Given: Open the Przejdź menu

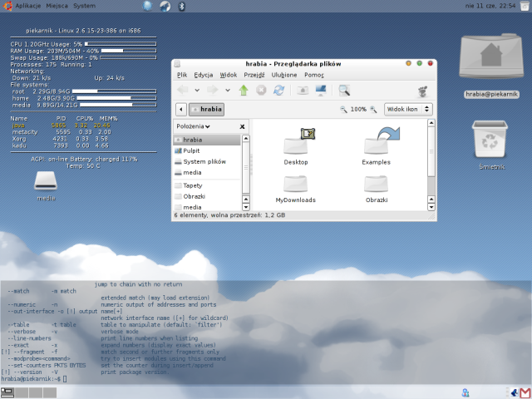Looking at the screenshot, I should click(254, 75).
